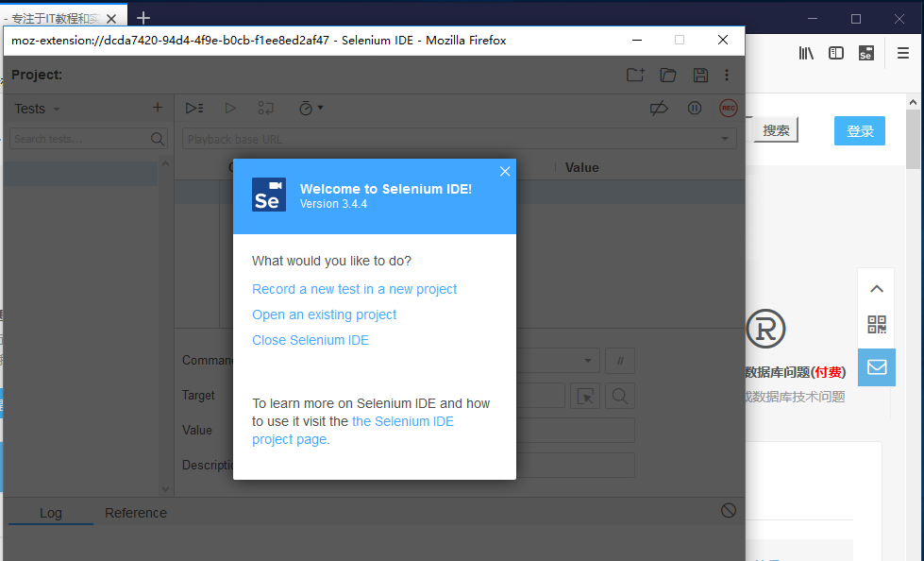924x561 pixels.
Task: Click the Selenium Se logo in dialog
Action: coord(269,195)
